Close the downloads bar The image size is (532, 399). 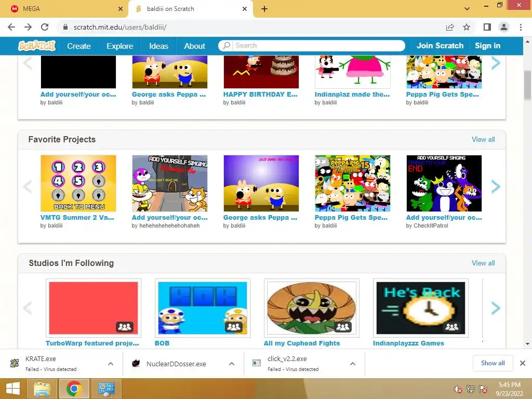523,363
